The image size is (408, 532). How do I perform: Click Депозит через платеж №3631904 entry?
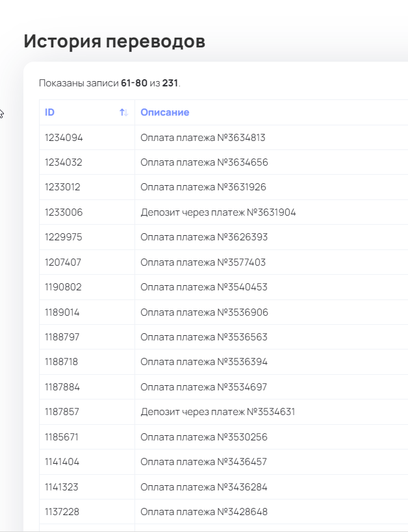point(218,212)
